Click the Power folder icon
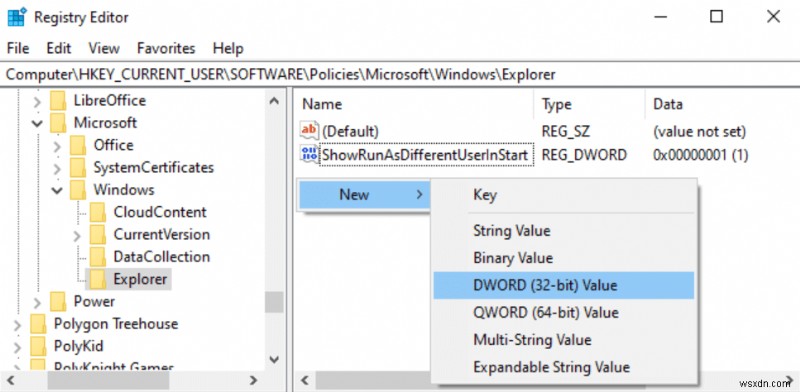Screen dimensions: 800x392 point(58,302)
